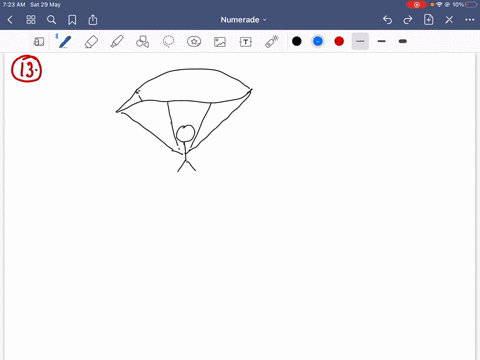Choose the blue pen color

pos(318,41)
